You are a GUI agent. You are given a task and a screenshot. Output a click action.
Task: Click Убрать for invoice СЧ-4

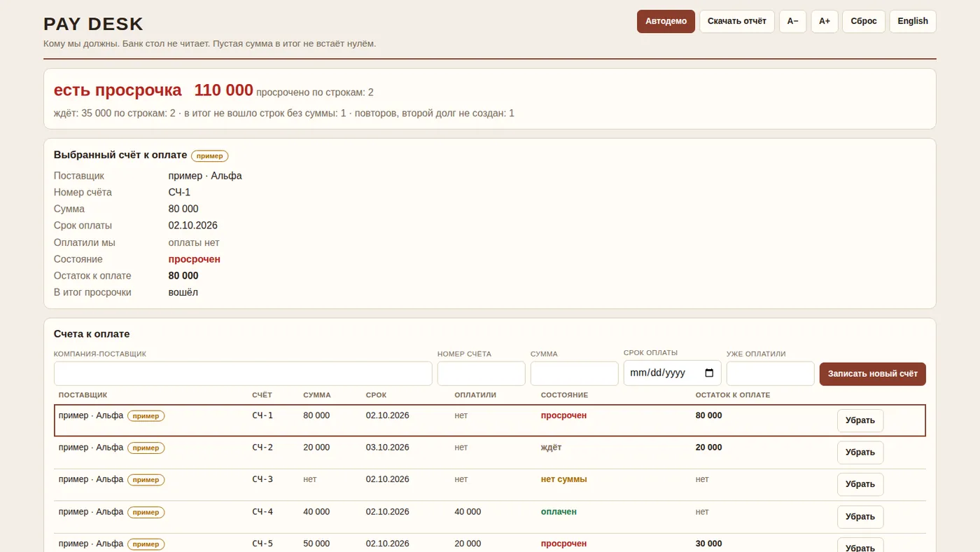(860, 517)
